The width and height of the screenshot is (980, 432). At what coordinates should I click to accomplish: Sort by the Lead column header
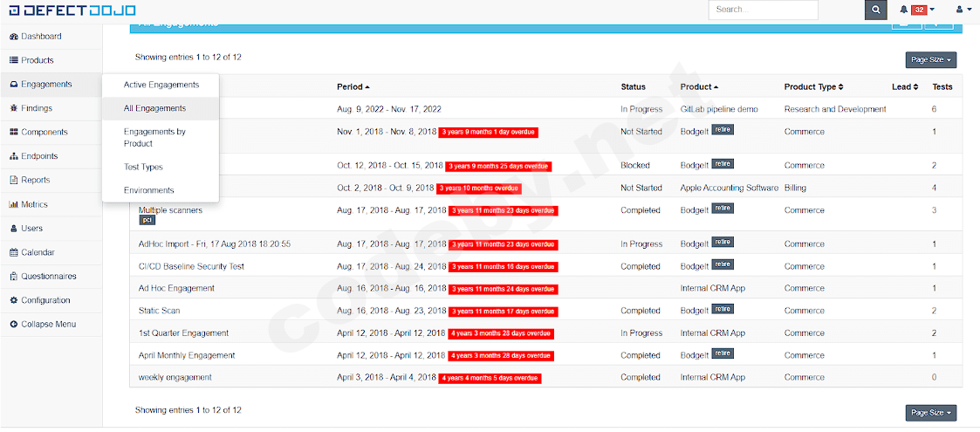[x=904, y=87]
